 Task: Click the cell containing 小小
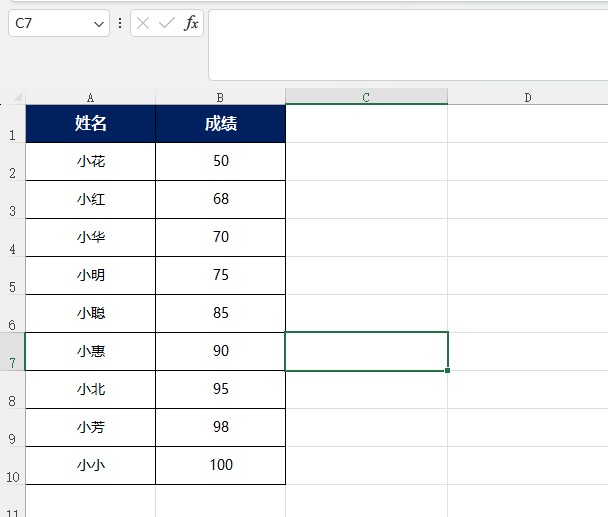(x=90, y=465)
